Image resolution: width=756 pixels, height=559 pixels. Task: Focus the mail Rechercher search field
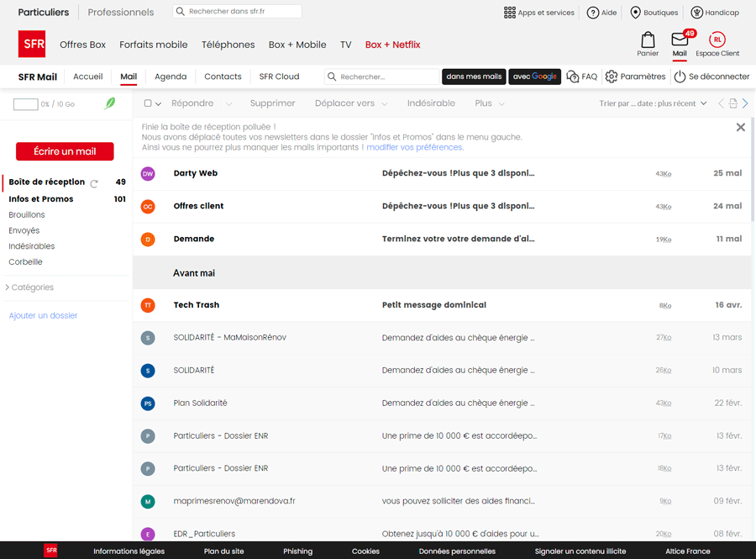[382, 76]
